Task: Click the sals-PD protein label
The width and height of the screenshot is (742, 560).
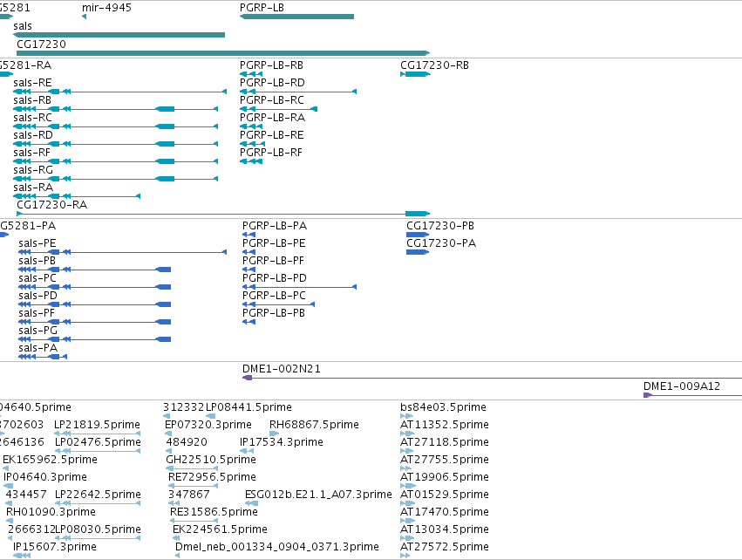Action: point(37,296)
